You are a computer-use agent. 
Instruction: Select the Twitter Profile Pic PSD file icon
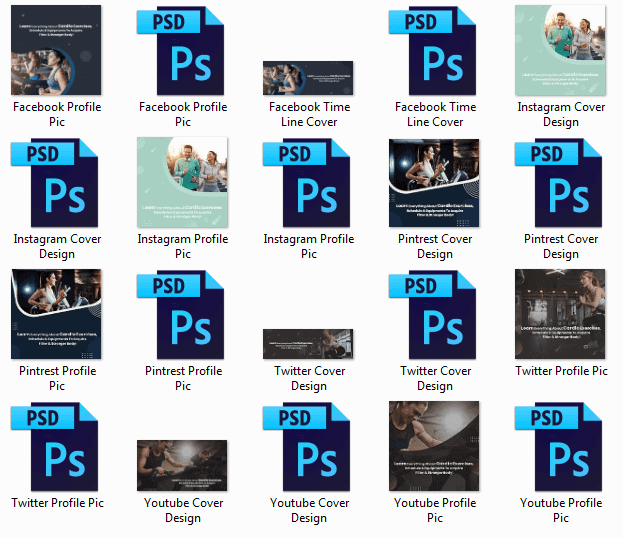(x=57, y=447)
